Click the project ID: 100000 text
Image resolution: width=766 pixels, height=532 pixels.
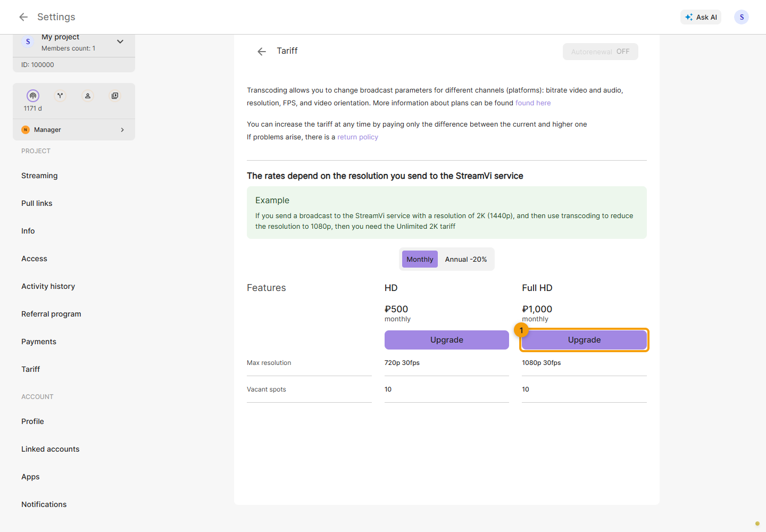click(x=38, y=65)
